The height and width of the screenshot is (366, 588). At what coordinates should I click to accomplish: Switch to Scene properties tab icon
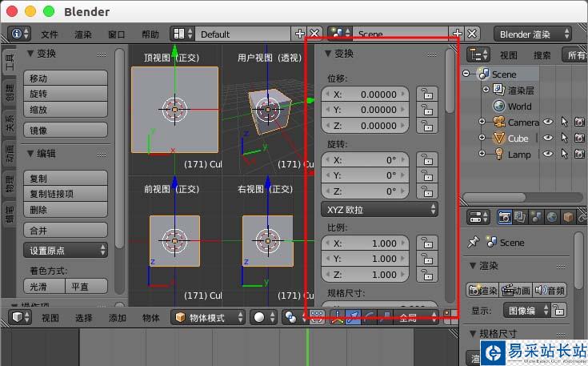536,217
